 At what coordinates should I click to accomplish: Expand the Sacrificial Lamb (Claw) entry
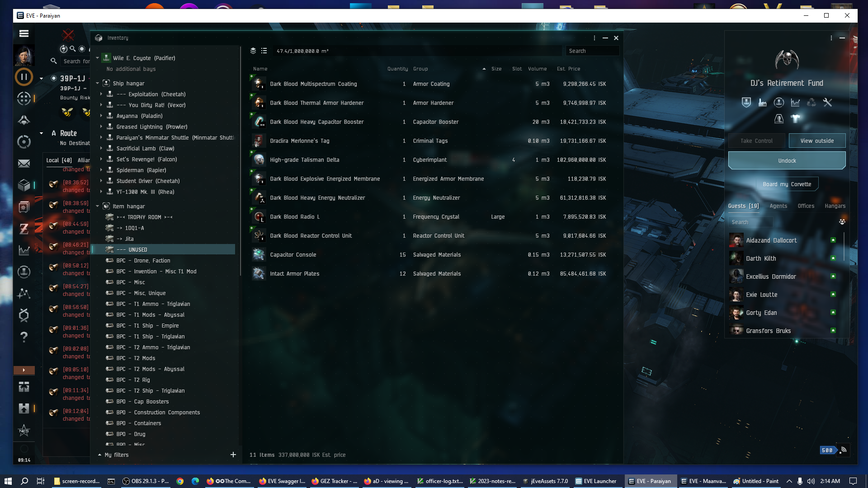101,148
